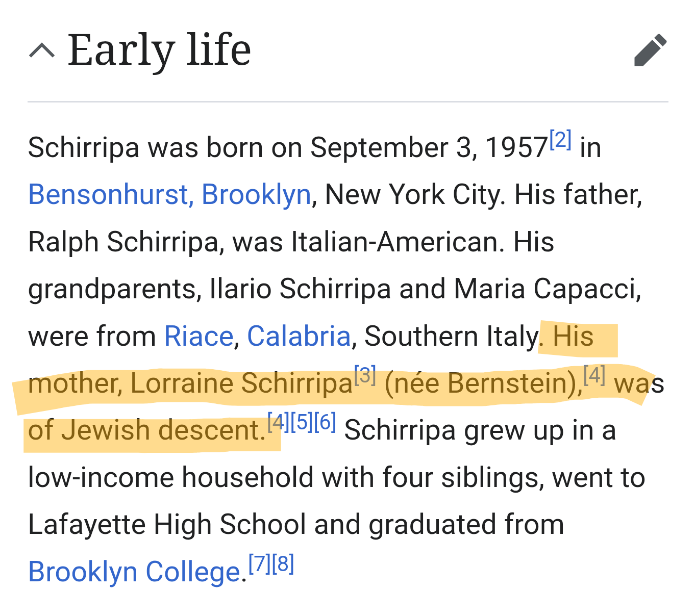Open citation [2] after birth date
This screenshot has width=695, height=616.
coord(560,139)
